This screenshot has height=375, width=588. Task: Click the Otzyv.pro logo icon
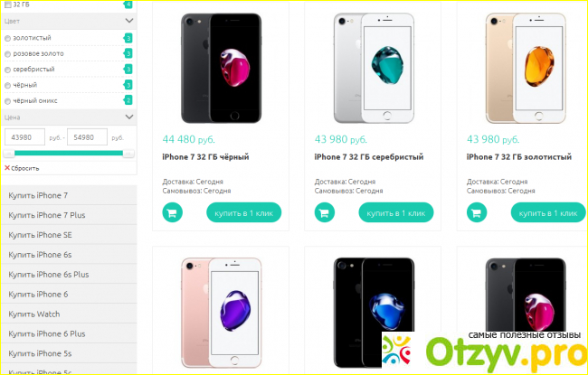coord(397,352)
